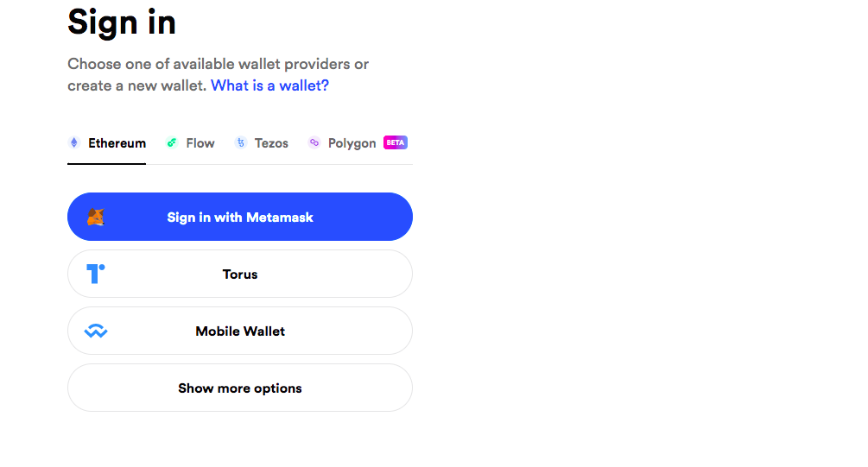Image resolution: width=868 pixels, height=467 pixels.
Task: Expand Show more options
Action: tap(240, 388)
